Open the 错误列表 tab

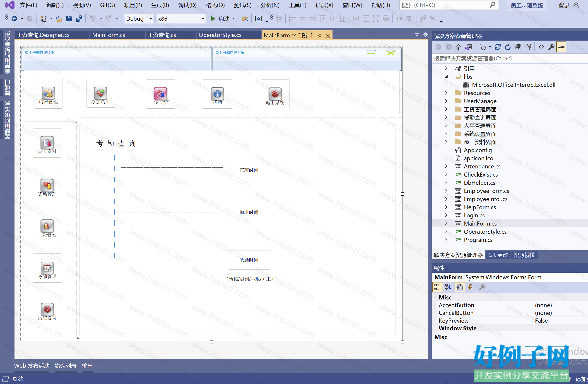[x=65, y=366]
